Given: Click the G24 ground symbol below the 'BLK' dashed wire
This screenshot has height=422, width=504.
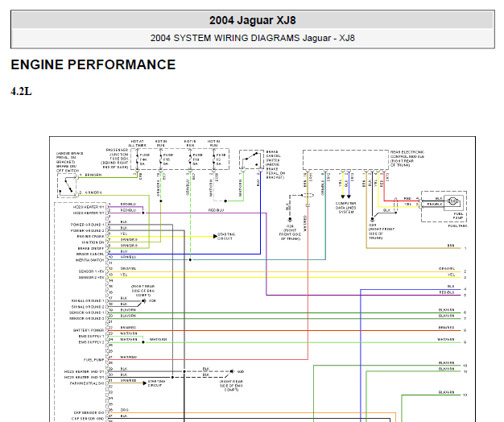Looking at the screenshot, I should coord(290,220).
